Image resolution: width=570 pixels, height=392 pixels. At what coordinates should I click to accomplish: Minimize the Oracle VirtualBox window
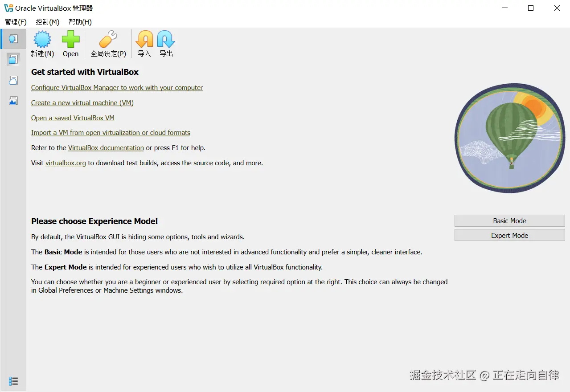(x=504, y=8)
